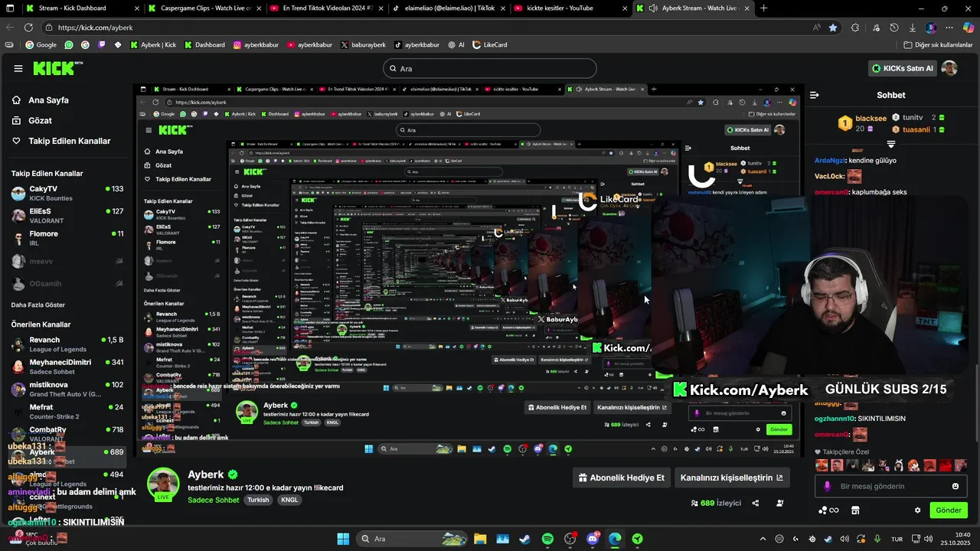Click the Bir mesaj gönderin chat input
The width and height of the screenshot is (980, 551).
[x=891, y=486]
